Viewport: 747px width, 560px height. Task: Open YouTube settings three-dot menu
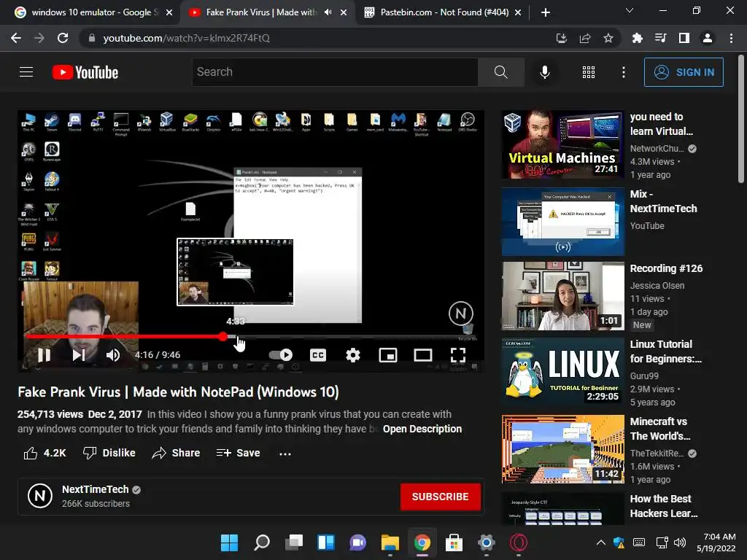tap(624, 72)
